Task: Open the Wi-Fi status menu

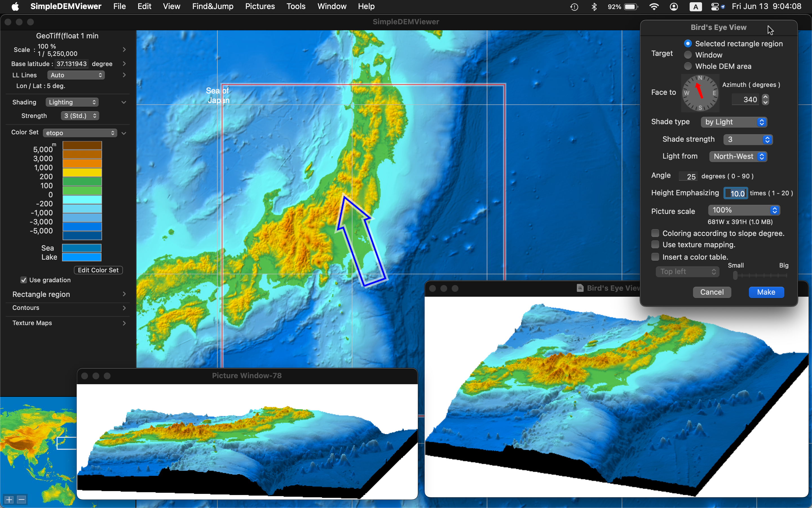Action: [x=654, y=7]
